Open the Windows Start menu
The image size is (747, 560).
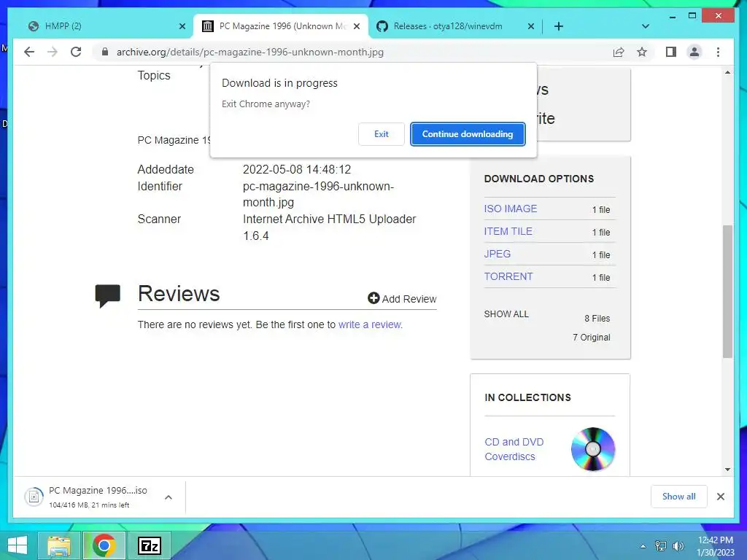[18, 545]
